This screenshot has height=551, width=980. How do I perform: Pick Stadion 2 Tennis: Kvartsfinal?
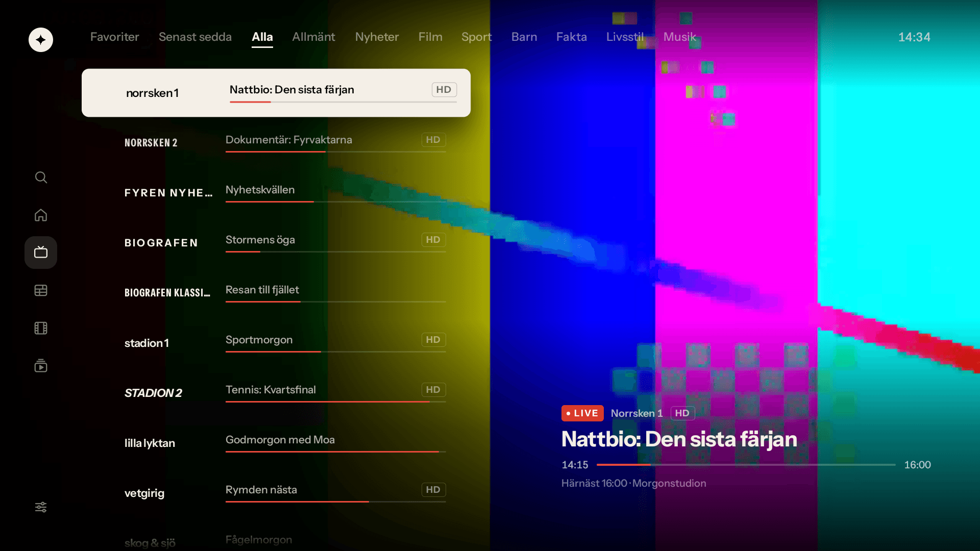click(276, 392)
